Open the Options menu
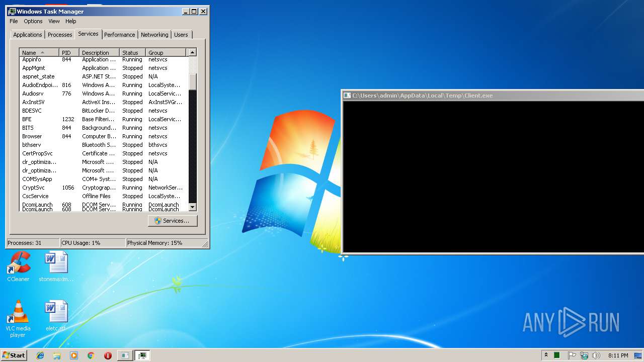Viewport: 644px width, 362px height. [x=33, y=21]
